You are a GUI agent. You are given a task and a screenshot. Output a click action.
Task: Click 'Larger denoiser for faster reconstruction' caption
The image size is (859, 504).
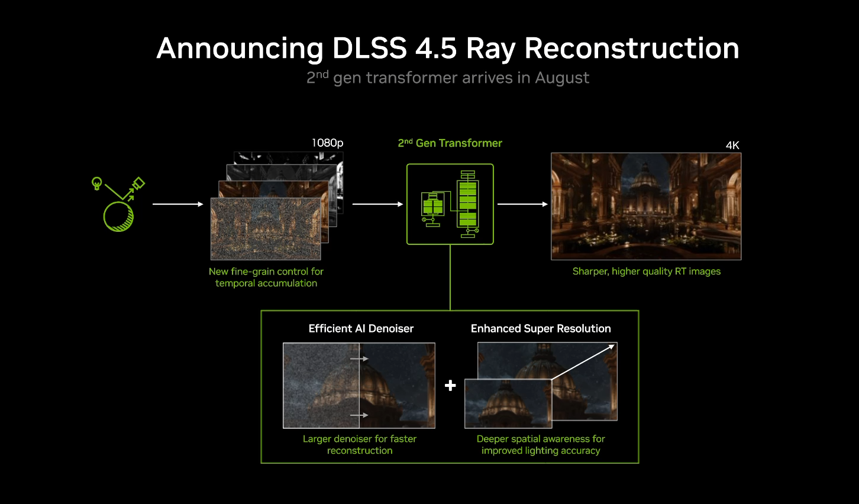360,445
